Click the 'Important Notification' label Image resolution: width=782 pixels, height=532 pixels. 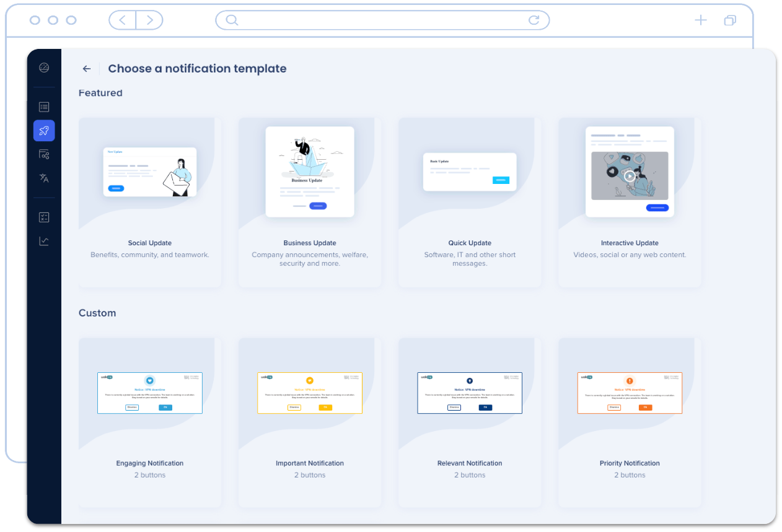310,463
